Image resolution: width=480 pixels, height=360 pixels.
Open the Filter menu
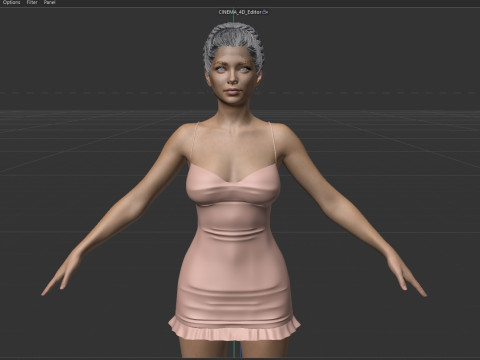32,2
